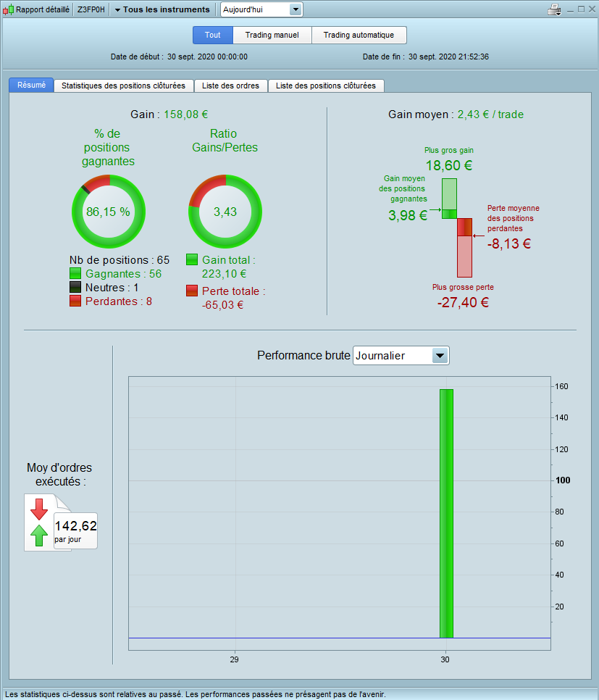Click the bold 100 axis label
599x700 pixels.
pos(563,480)
